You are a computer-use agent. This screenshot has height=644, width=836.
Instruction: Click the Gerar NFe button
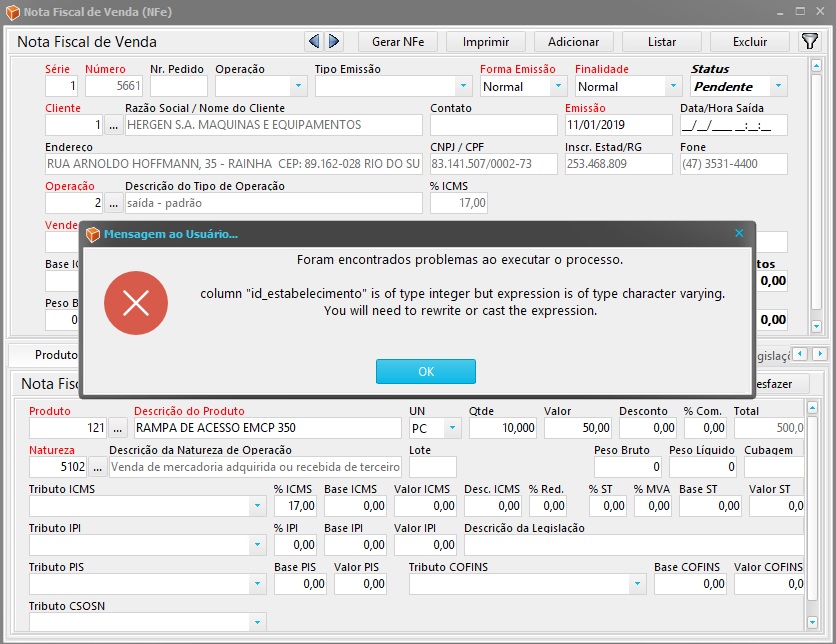397,42
